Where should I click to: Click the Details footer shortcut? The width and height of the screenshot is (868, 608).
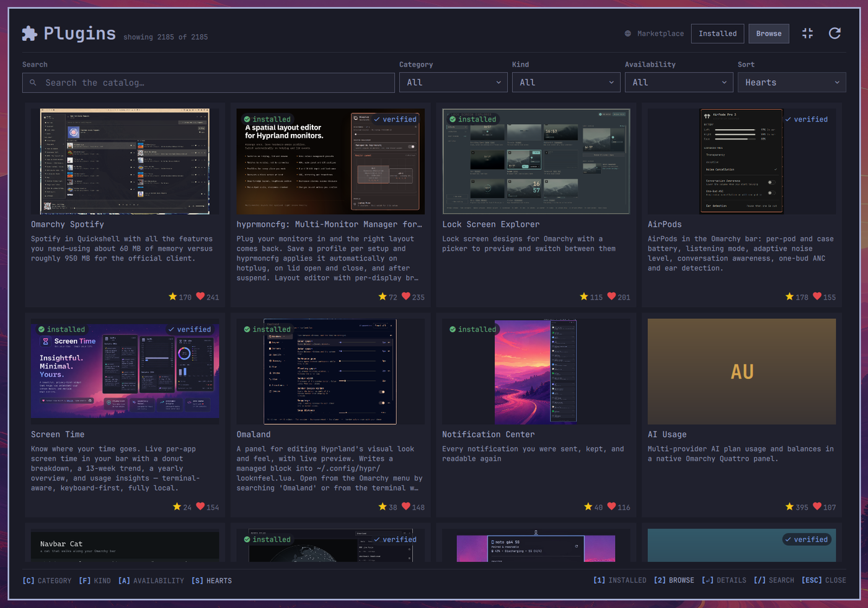[724, 581]
